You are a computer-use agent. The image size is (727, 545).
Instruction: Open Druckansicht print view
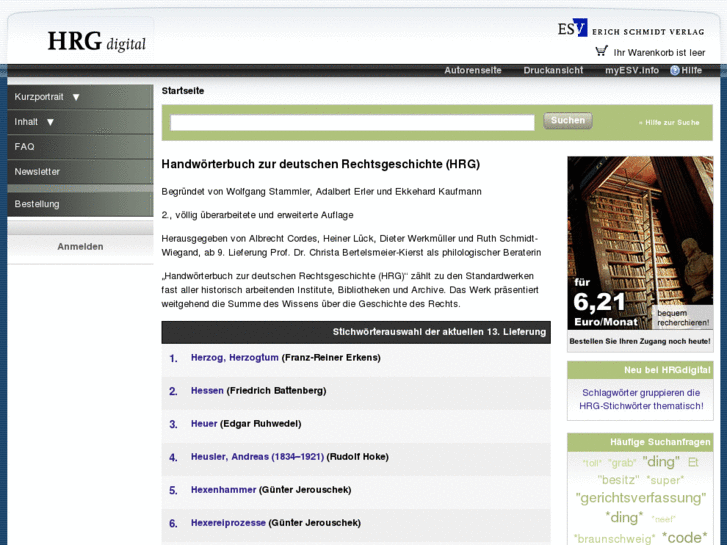click(553, 71)
